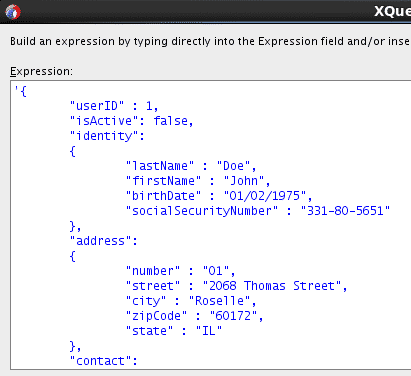Click the Expression field label
The height and width of the screenshot is (376, 411).
[x=41, y=71]
